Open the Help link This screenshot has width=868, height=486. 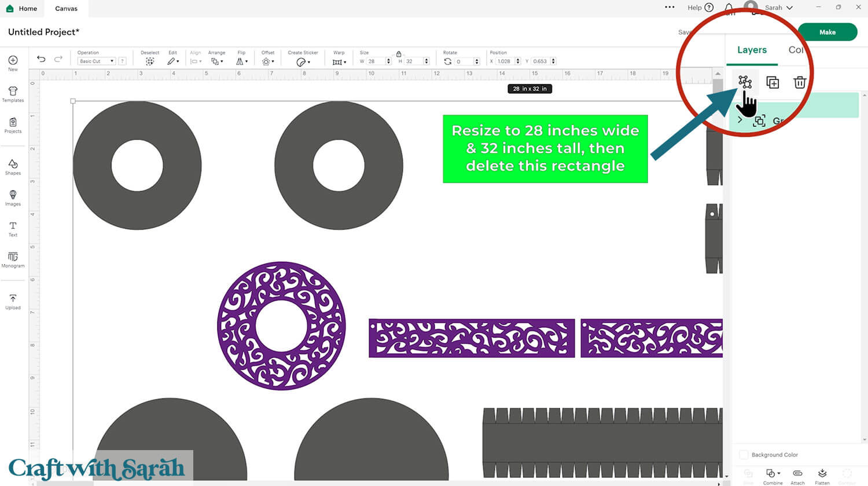tap(700, 8)
